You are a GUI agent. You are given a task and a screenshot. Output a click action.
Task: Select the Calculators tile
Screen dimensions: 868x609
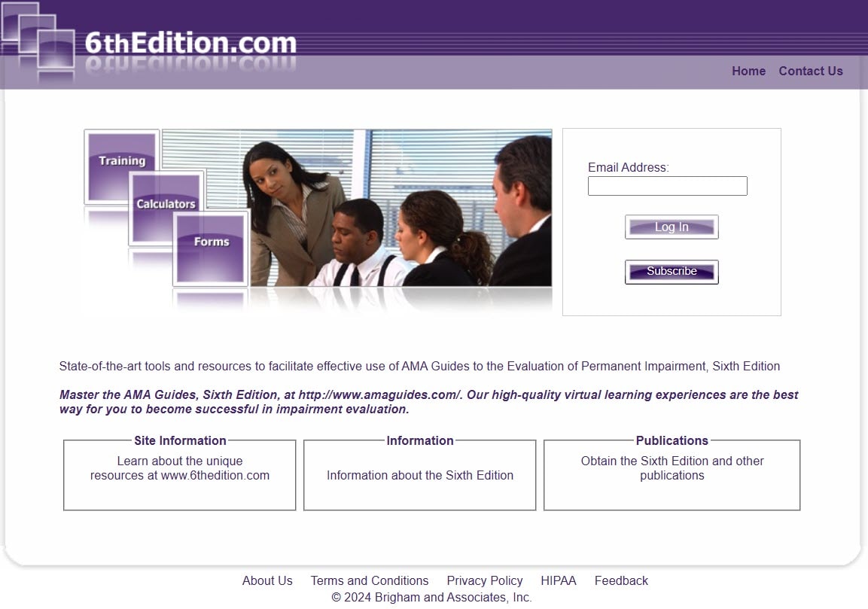tap(166, 208)
